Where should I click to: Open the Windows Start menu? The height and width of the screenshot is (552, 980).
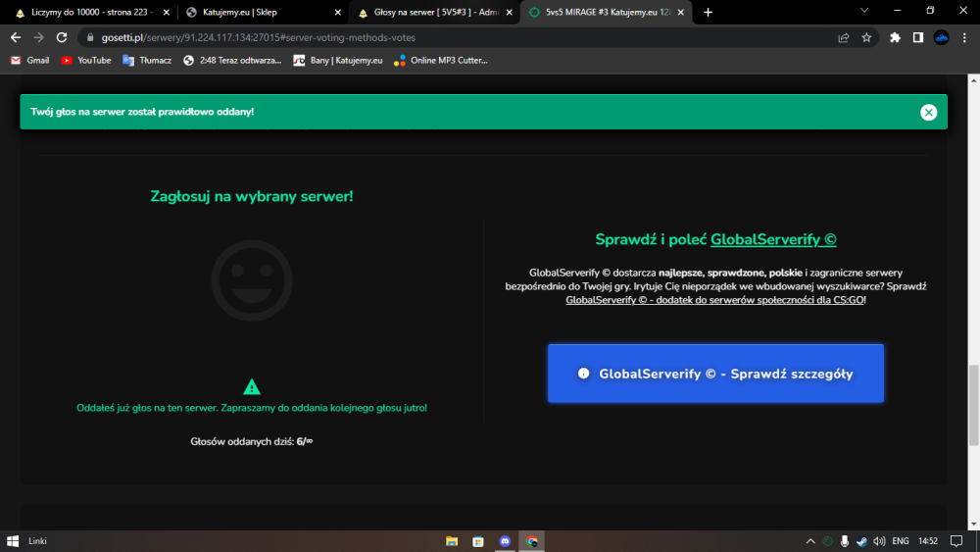coord(13,541)
